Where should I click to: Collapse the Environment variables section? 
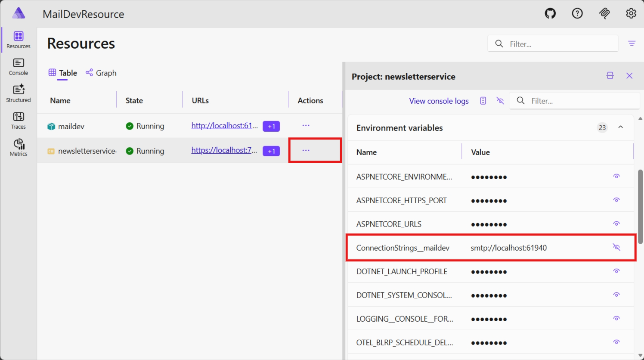(620, 127)
